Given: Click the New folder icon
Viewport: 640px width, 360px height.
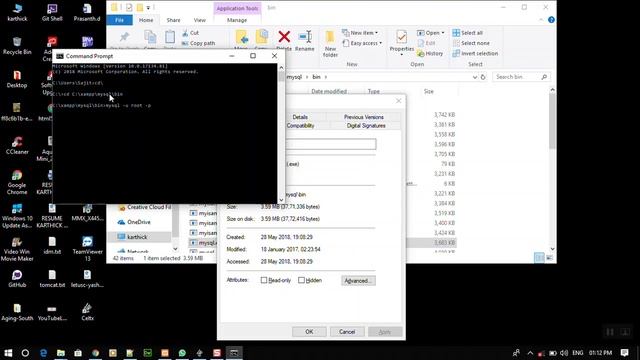Looking at the screenshot, I should click(330, 38).
